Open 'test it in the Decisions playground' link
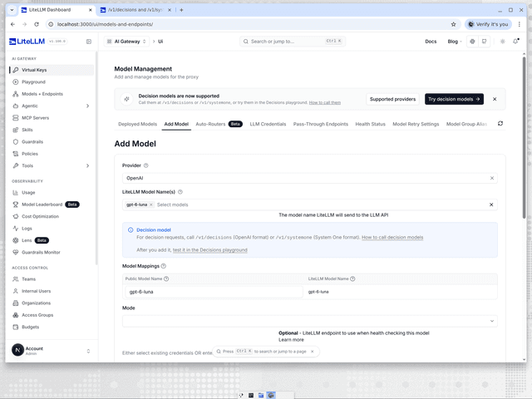This screenshot has width=532, height=399. (x=210, y=250)
